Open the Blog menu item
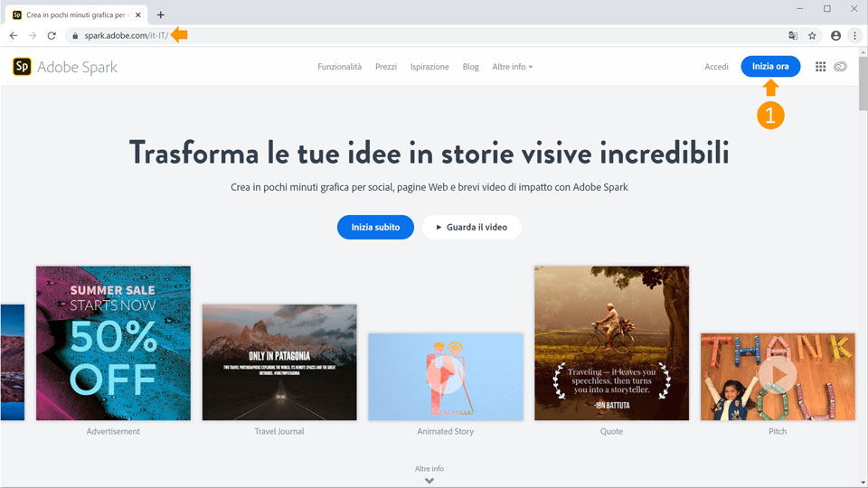868x488 pixels. click(x=470, y=67)
